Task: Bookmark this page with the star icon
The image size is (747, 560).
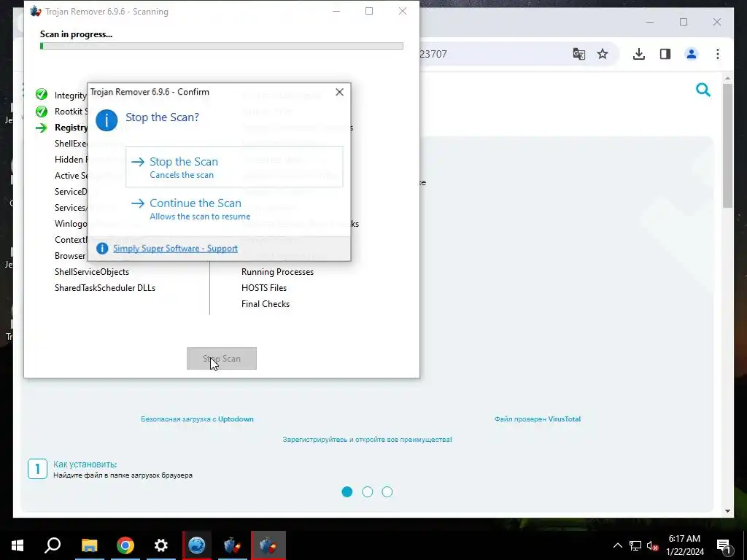Action: point(603,54)
